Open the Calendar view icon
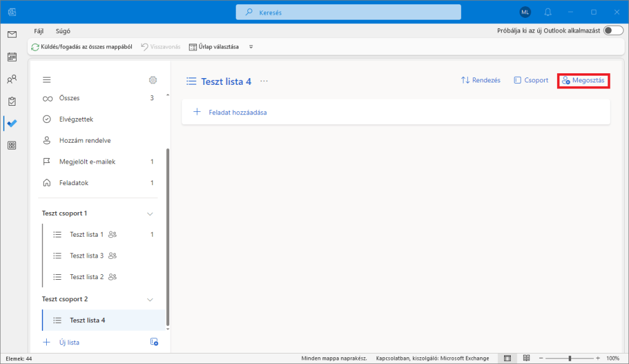Viewport: 629px width, 364px height. (x=12, y=57)
